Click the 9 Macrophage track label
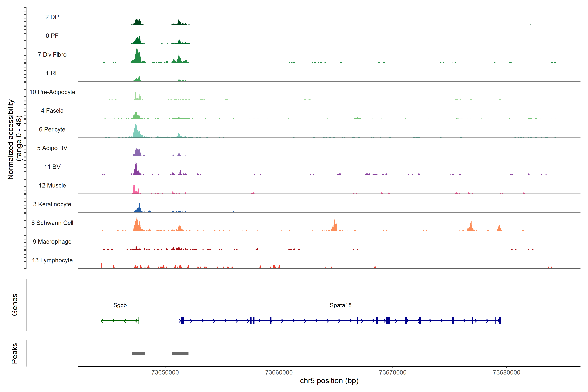The height and width of the screenshot is (392, 588). 52,242
